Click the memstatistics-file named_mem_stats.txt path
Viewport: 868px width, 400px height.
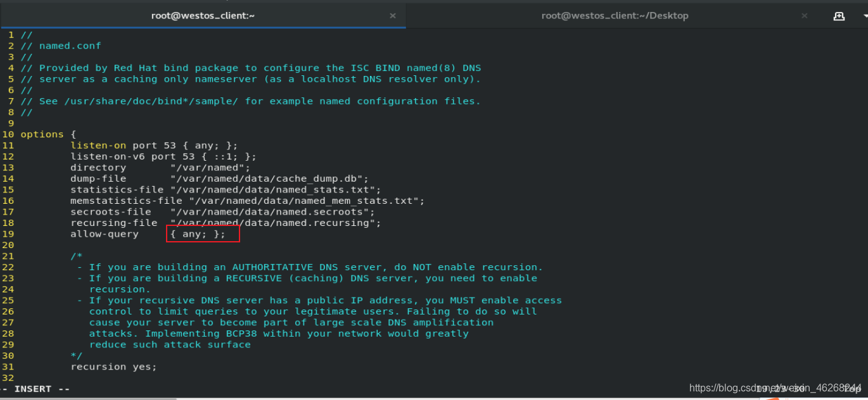coord(307,201)
